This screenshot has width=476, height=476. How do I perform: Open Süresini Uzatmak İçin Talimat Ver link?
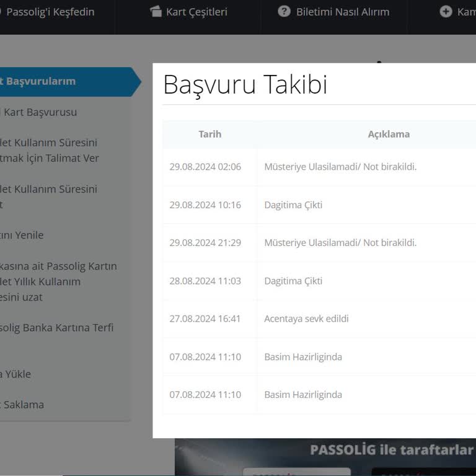click(x=49, y=150)
